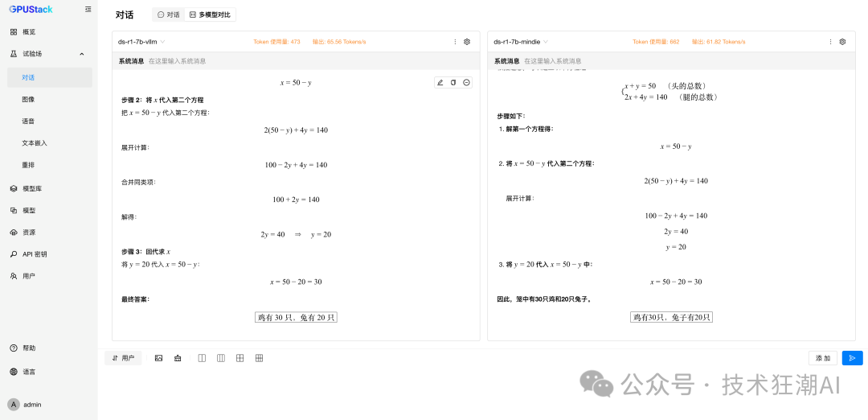Viewport: 868px width, 420px height.
Task: Edit the vllm response message pencil icon
Action: click(x=440, y=83)
